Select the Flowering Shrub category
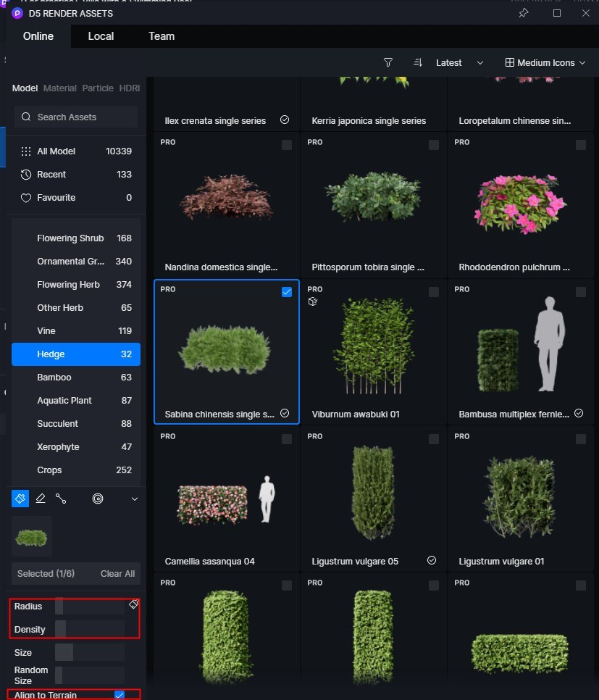 (76, 238)
